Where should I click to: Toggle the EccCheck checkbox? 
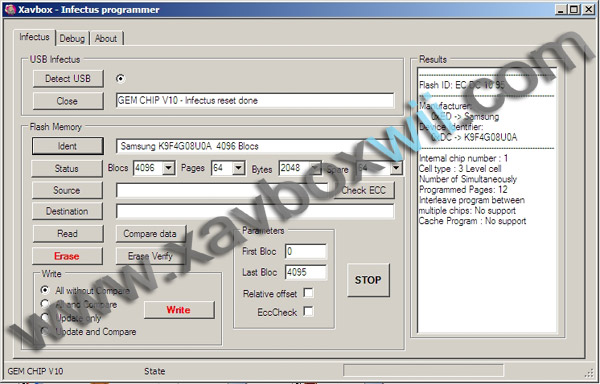point(308,311)
